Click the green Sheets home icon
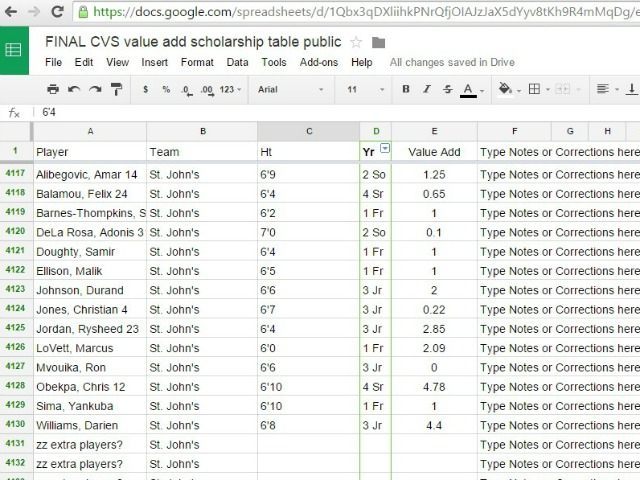 click(x=14, y=50)
